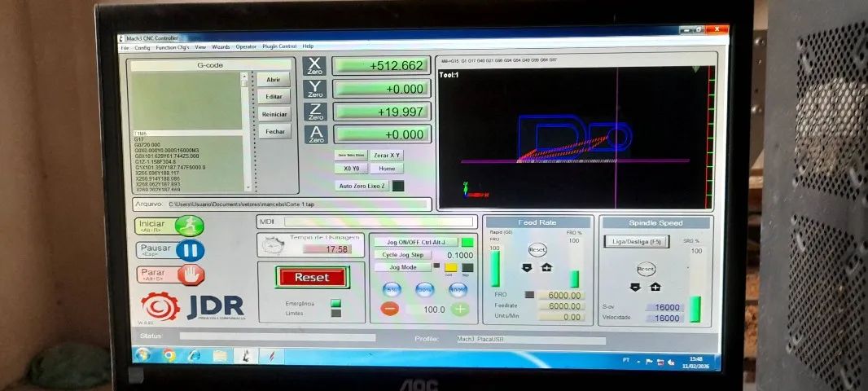Open the Help menu
The height and width of the screenshot is (391, 868).
pos(308,46)
